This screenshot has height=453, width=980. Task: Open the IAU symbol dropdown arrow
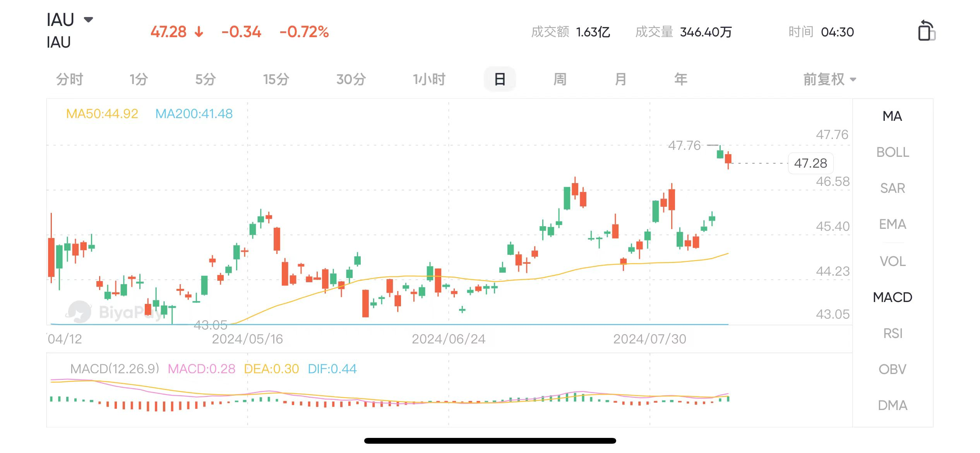point(89,19)
